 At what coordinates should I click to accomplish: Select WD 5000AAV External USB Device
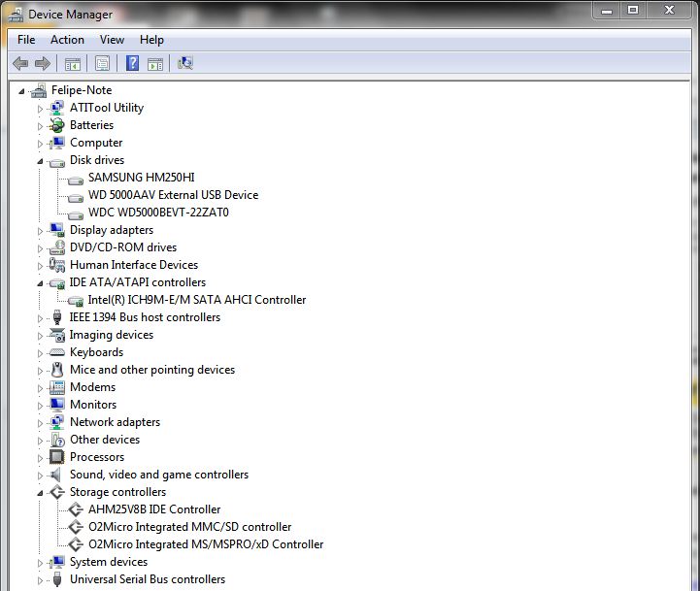point(173,195)
